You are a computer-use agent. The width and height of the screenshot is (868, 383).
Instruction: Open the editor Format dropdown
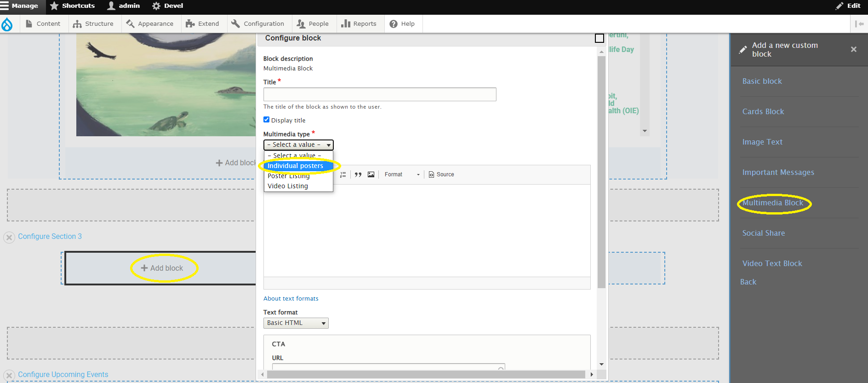tap(402, 174)
